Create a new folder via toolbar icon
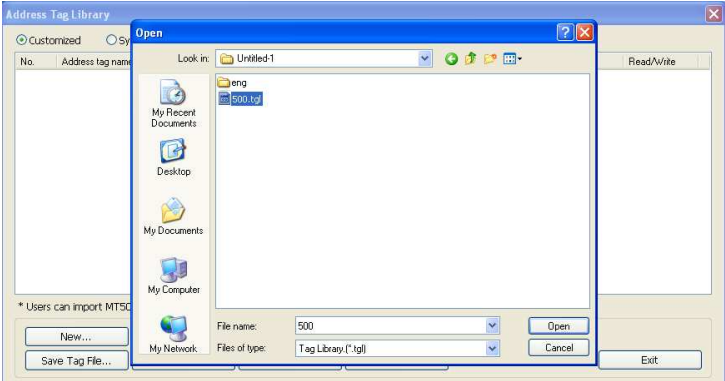 click(x=490, y=59)
